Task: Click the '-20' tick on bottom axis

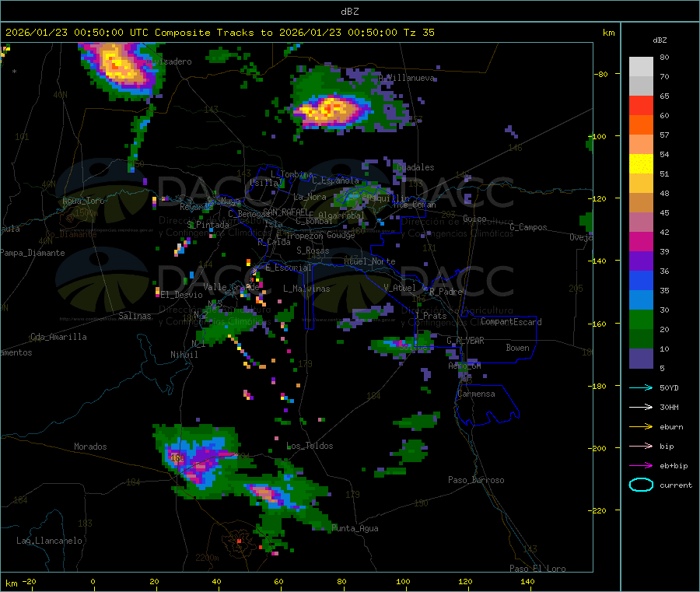Action: tap(29, 581)
